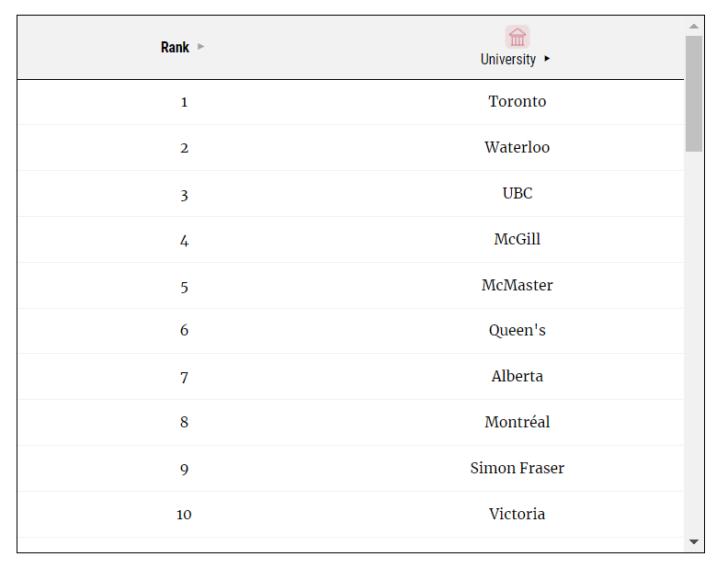Click the University column header label

(x=508, y=60)
